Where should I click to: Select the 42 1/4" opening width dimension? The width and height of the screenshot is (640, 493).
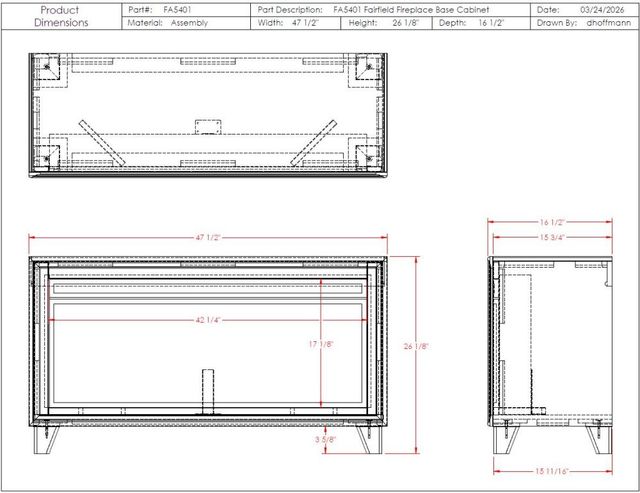tap(208, 320)
